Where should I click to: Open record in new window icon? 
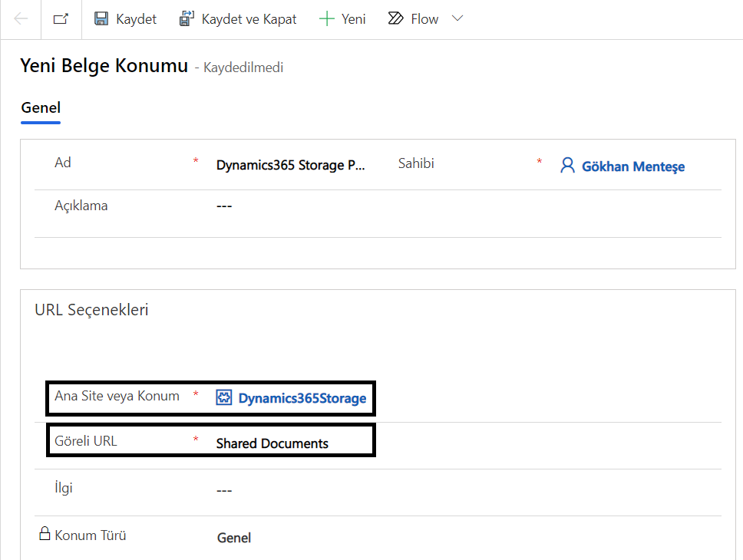61,19
